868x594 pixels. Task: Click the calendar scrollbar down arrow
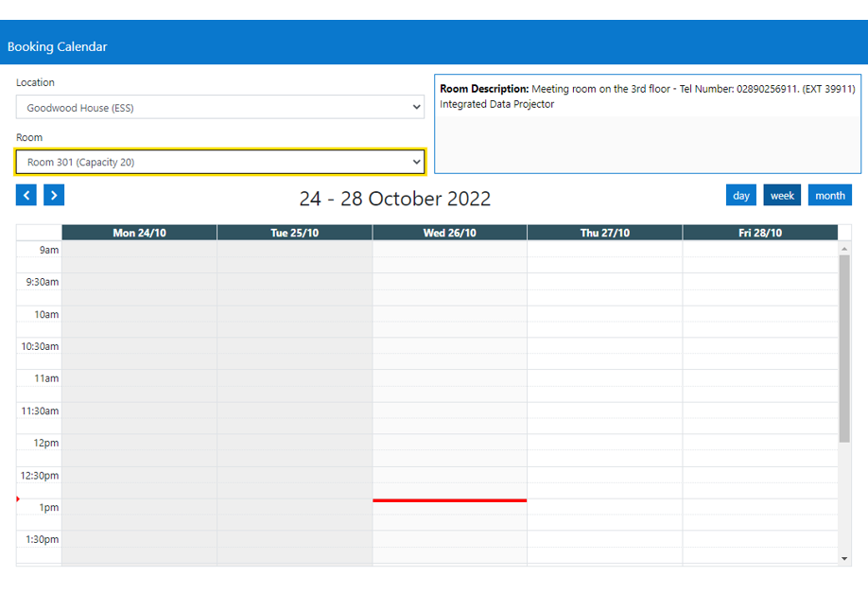coord(844,559)
